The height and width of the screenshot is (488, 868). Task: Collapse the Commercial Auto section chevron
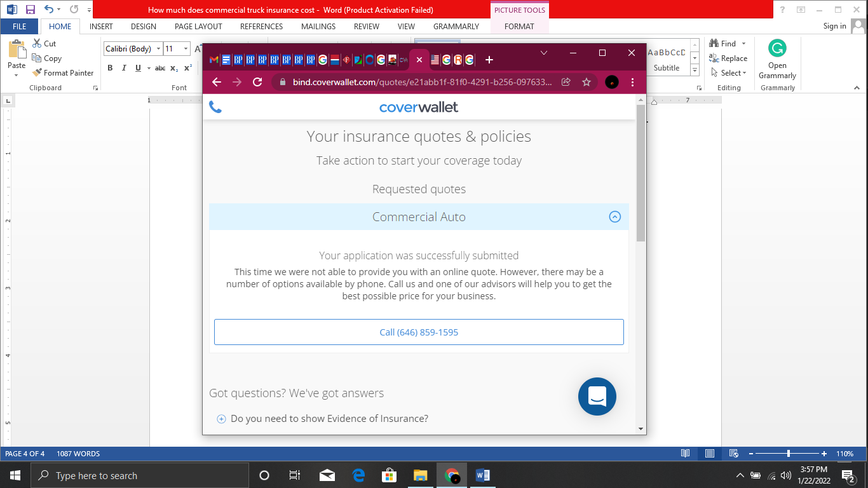pos(614,217)
